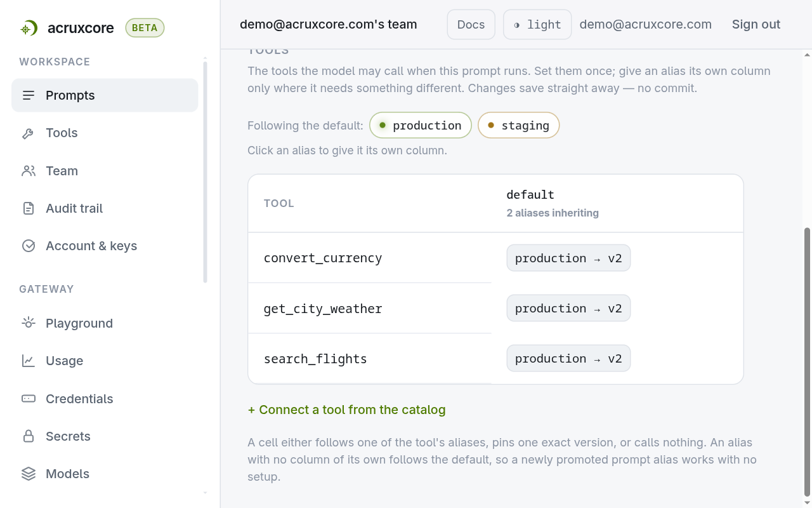
Task: Go to Credentials
Action: pyautogui.click(x=105, y=399)
